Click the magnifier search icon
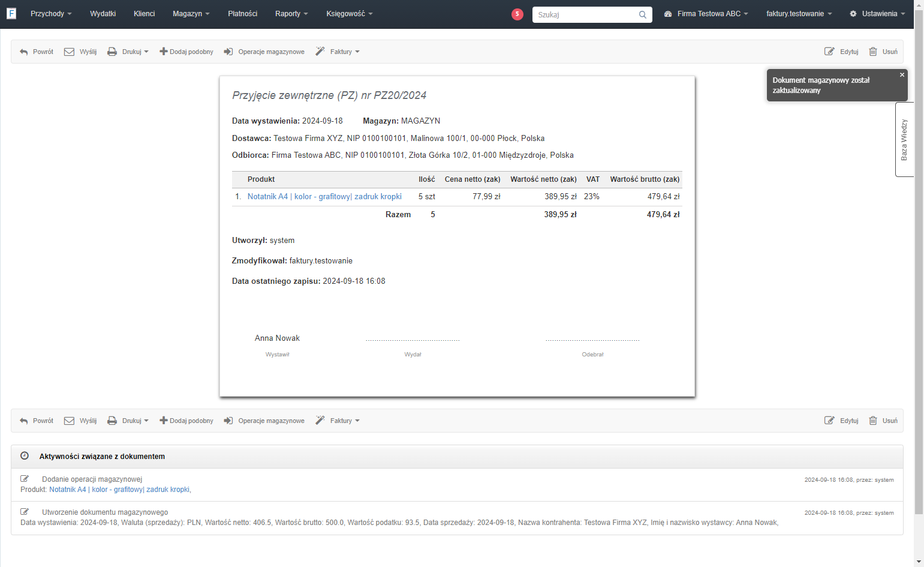 pyautogui.click(x=643, y=14)
